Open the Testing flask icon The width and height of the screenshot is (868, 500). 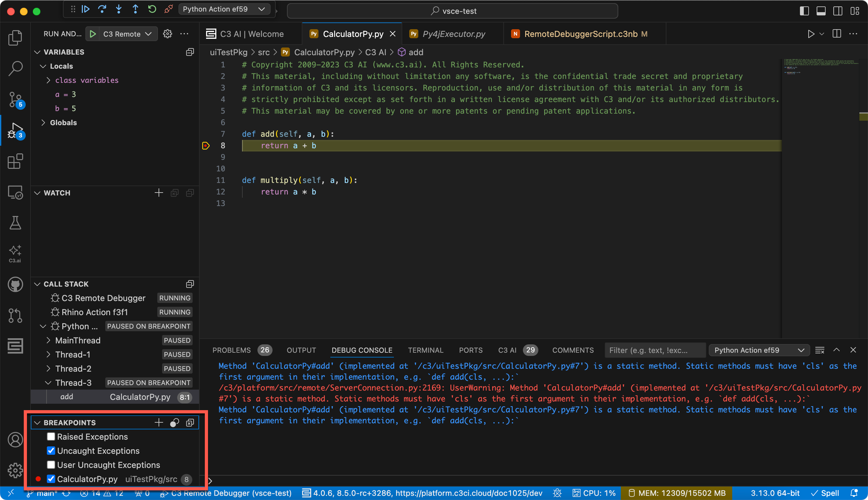click(15, 223)
